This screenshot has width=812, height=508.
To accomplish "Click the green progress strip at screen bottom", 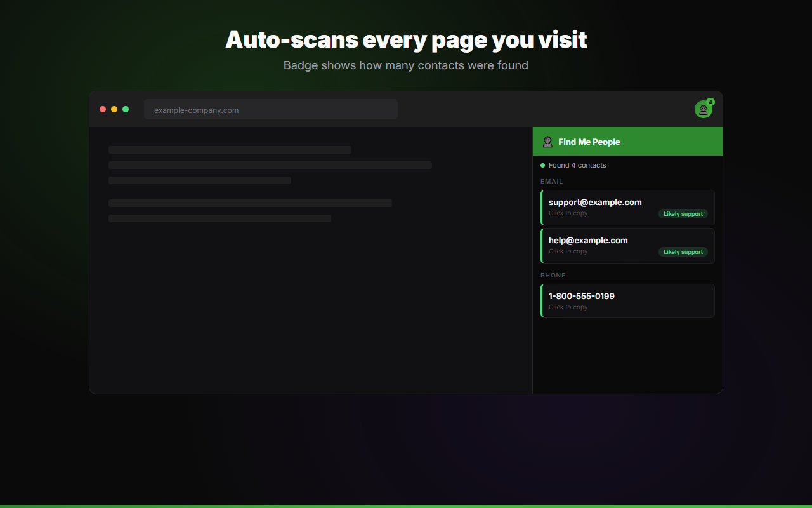I will [406, 507].
